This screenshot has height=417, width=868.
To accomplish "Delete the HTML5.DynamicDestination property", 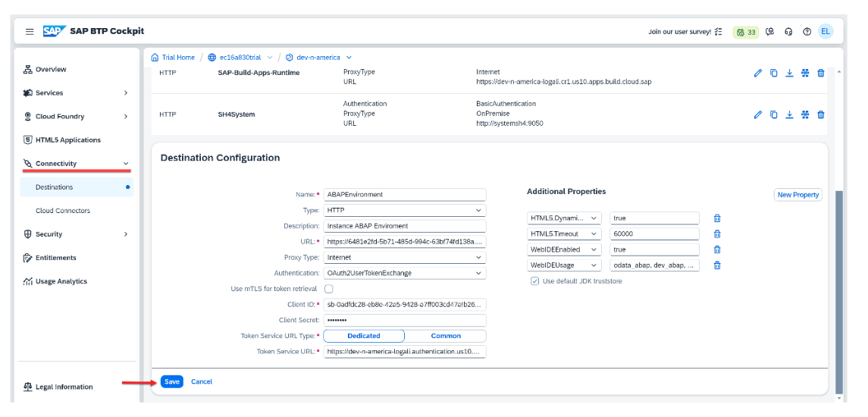I will (x=717, y=218).
